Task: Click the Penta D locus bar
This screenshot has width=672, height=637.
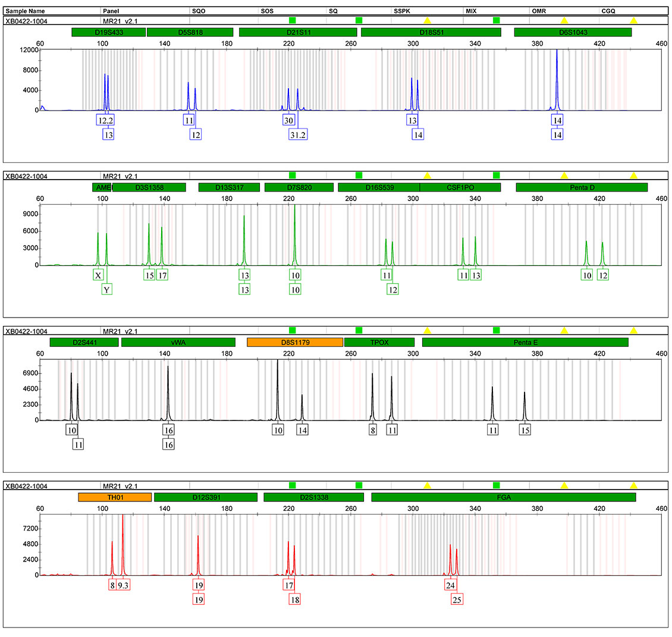Action: [x=581, y=187]
